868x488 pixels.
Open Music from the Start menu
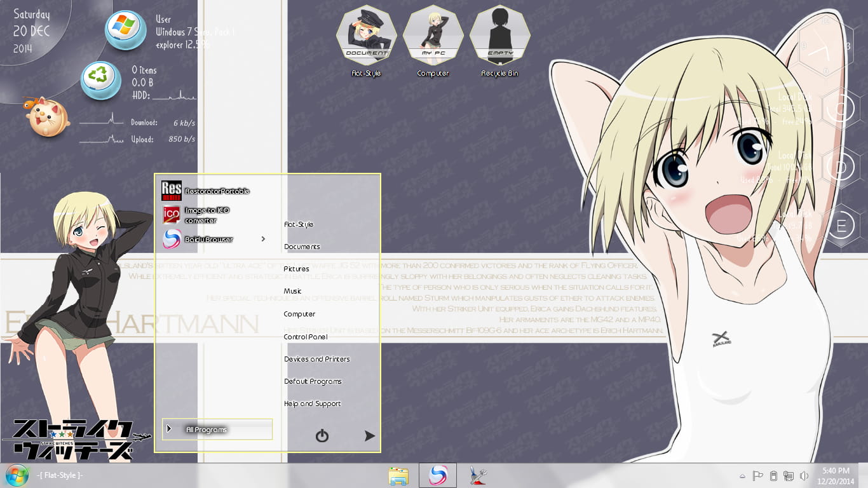click(x=293, y=291)
